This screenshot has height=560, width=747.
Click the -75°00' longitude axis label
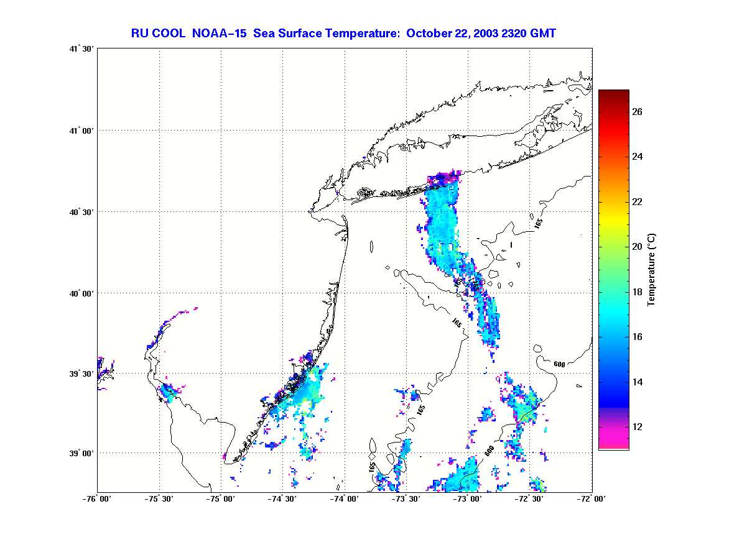click(x=221, y=498)
